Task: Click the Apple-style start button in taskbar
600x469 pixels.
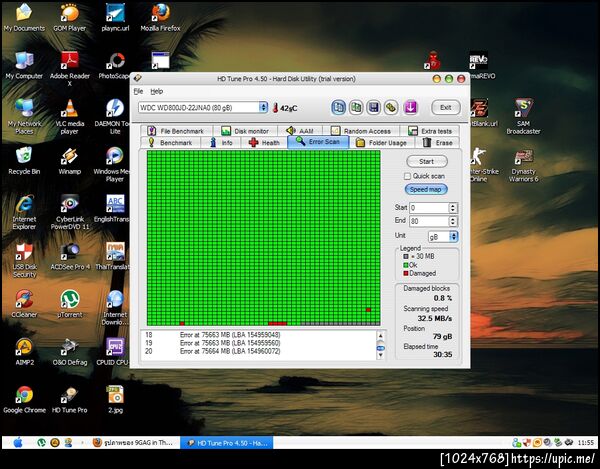Action: (x=18, y=443)
